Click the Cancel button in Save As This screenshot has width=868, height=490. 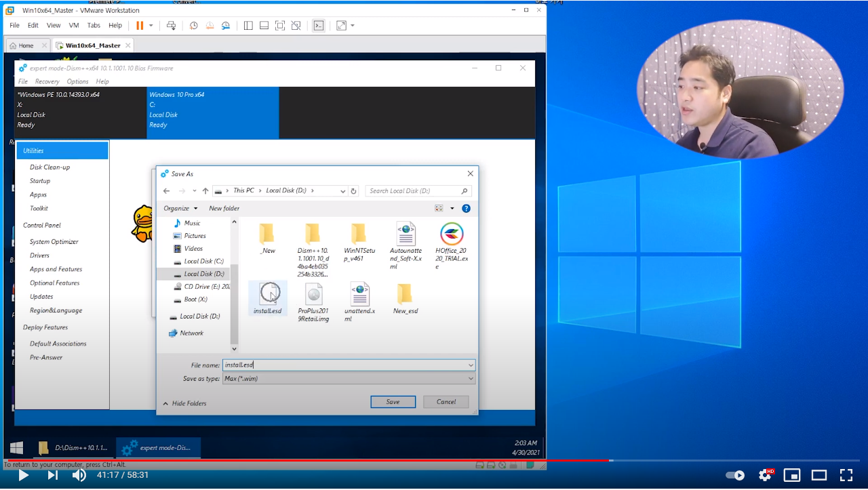tap(446, 402)
